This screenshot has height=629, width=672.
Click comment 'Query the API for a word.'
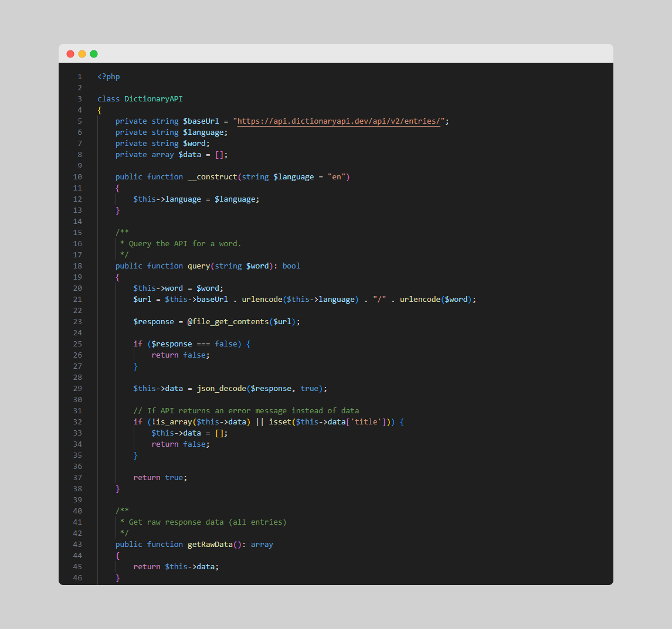point(185,244)
